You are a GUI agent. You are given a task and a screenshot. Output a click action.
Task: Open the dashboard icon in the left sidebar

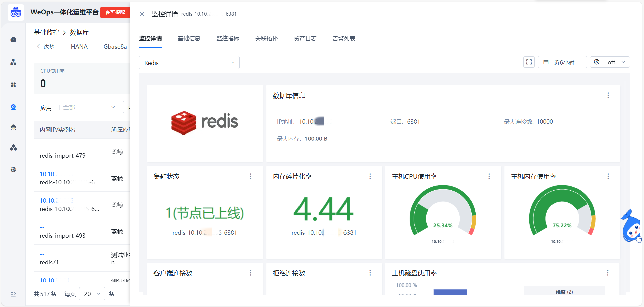(13, 40)
